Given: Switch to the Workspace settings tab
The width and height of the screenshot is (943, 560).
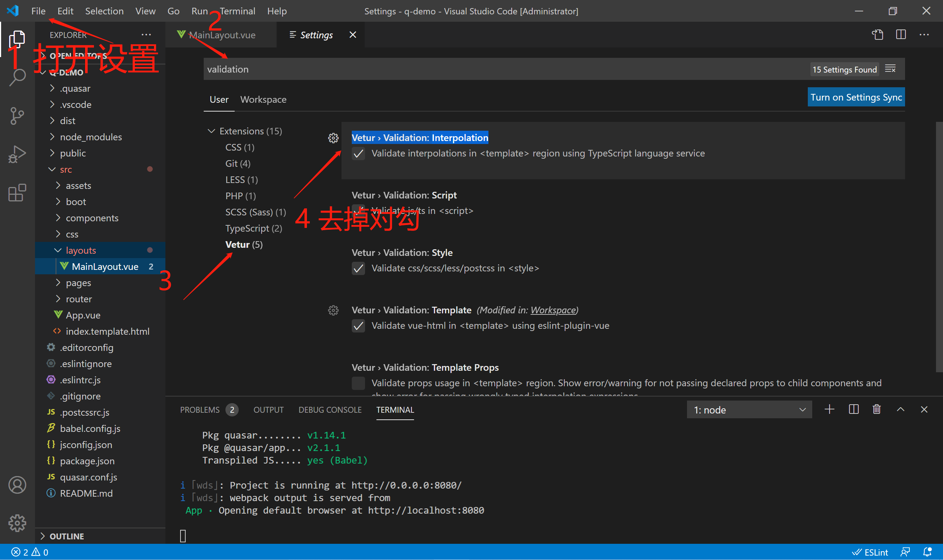Looking at the screenshot, I should pyautogui.click(x=263, y=99).
